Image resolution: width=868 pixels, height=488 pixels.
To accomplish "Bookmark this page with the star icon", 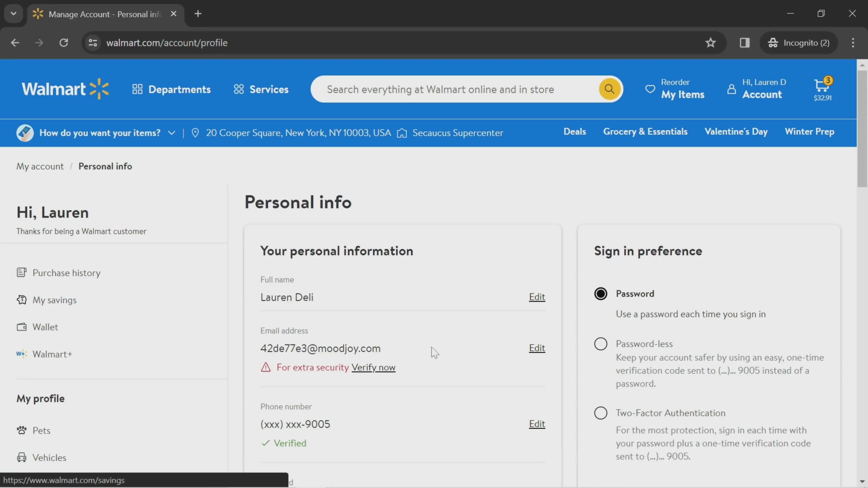I will [710, 43].
